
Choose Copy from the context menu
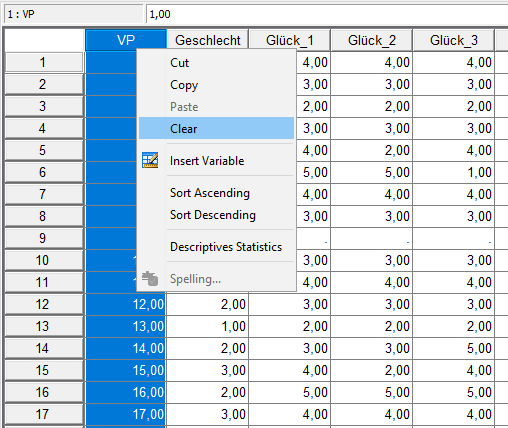tap(216, 85)
